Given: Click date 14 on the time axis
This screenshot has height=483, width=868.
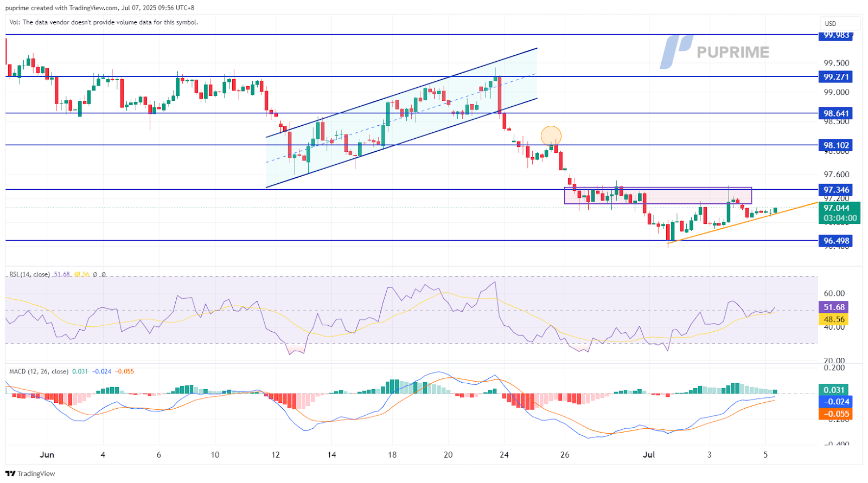Looking at the screenshot, I should click(x=331, y=454).
